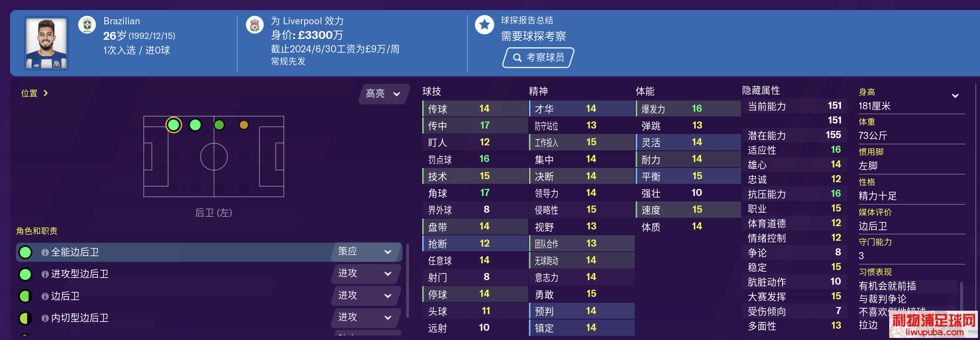The image size is (980, 340).
Task: Select the orange position dot on pitch
Action: pyautogui.click(x=244, y=125)
